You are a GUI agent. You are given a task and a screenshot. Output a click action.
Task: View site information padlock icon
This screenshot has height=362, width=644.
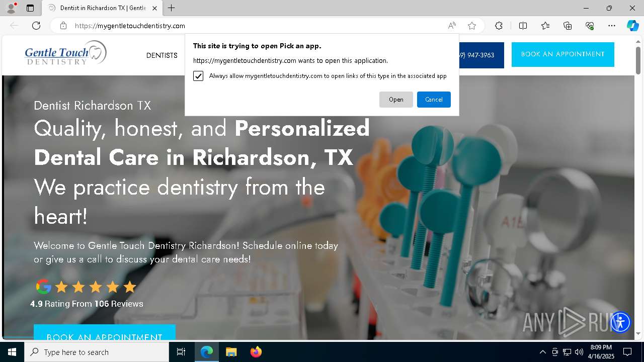(63, 26)
